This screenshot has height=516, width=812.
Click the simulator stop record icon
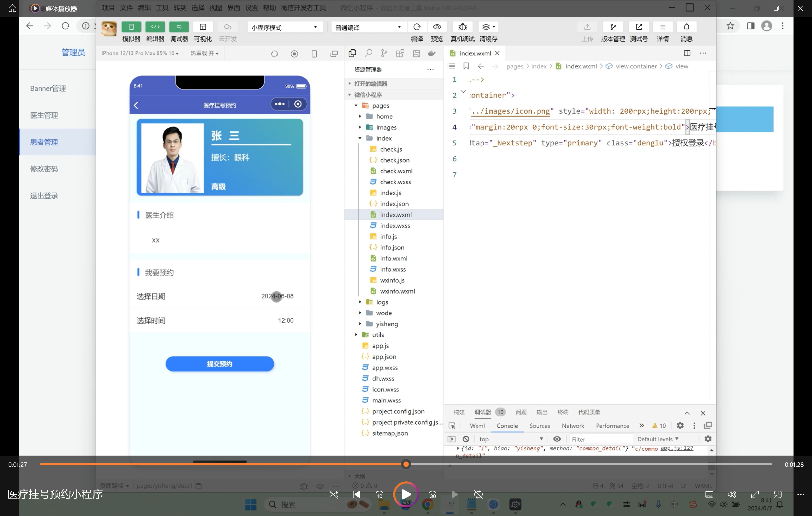click(294, 54)
